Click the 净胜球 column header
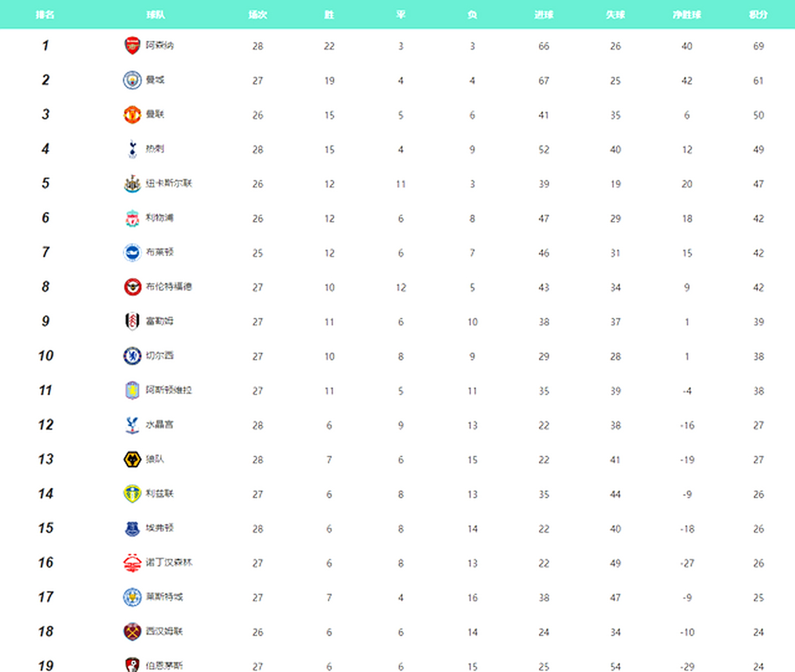795x672 pixels. 687,15
